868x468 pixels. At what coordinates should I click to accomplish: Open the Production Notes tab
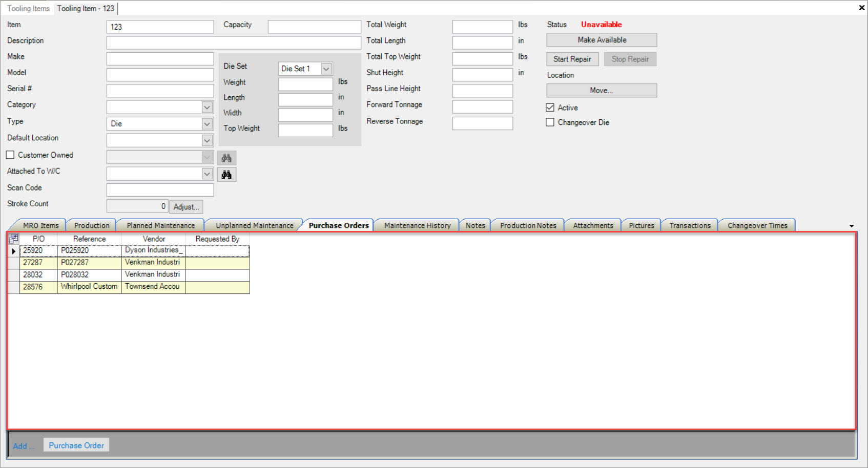point(528,225)
